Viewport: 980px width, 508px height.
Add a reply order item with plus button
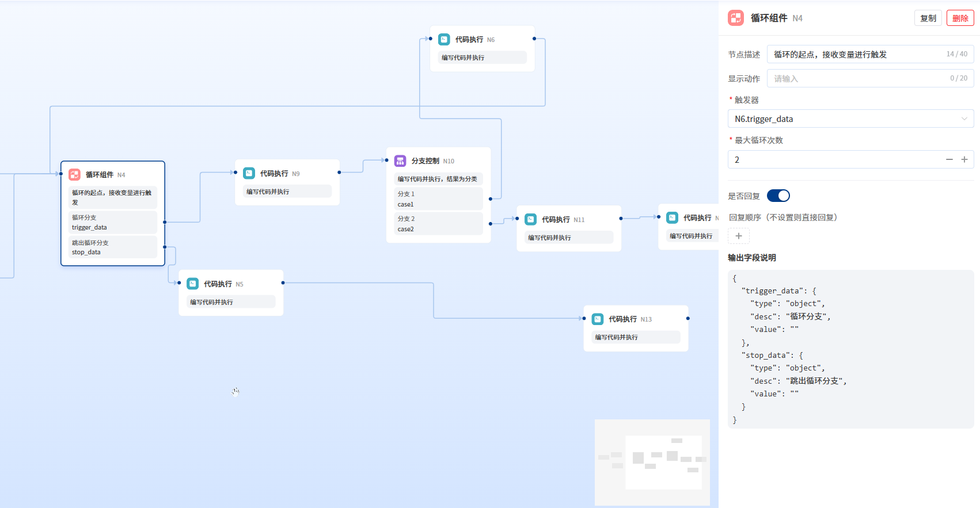739,236
